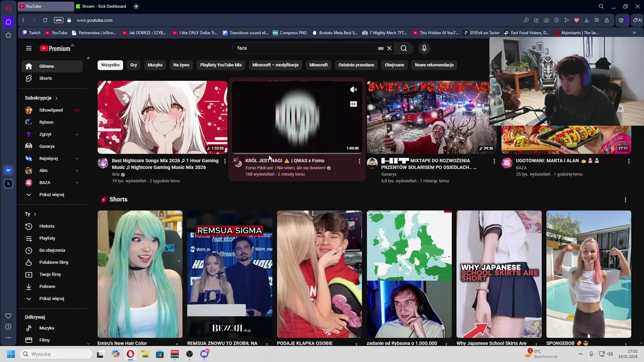Expand the lower Pokaż więcej under Pobrane

[x=52, y=299]
